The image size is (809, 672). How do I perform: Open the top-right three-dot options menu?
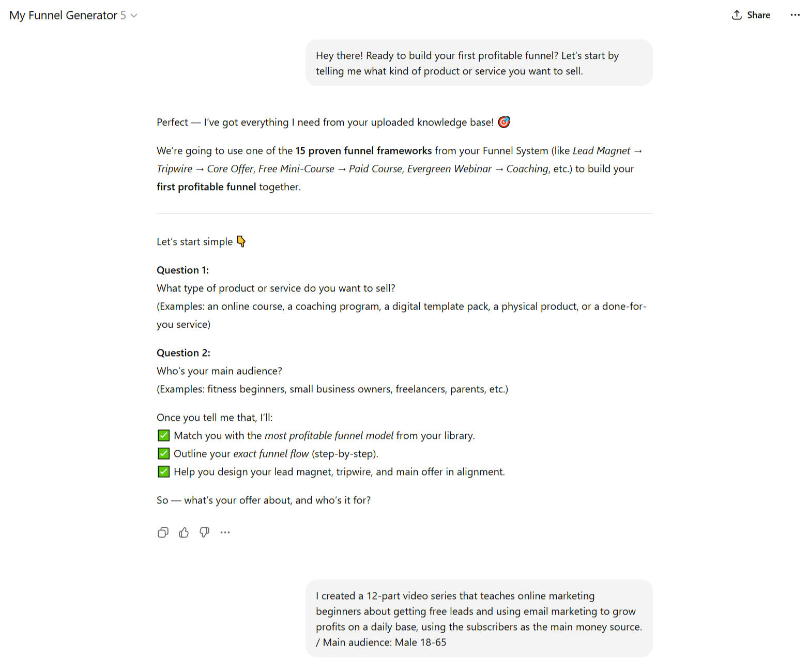pyautogui.click(x=795, y=15)
